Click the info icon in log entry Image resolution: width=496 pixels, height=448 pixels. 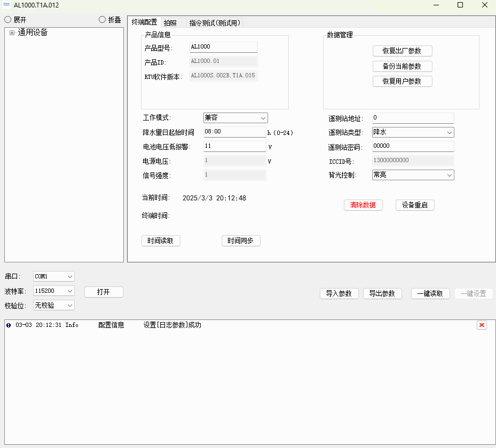click(9, 325)
